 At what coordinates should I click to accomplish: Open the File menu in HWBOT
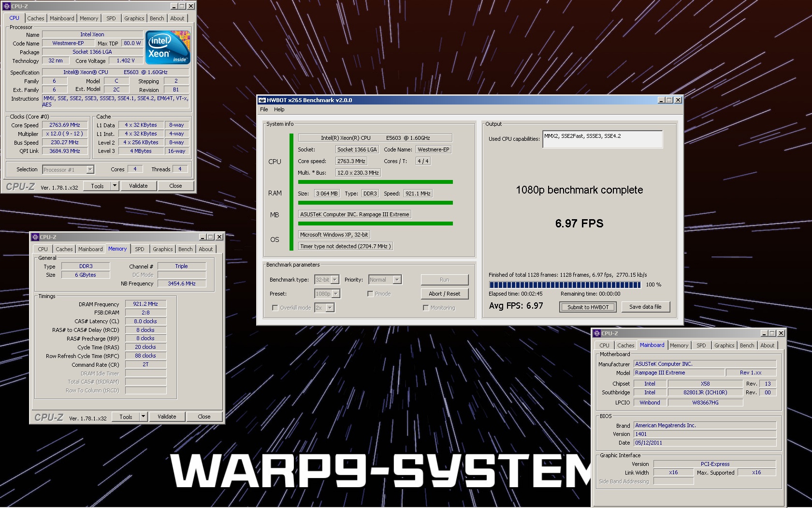(264, 109)
